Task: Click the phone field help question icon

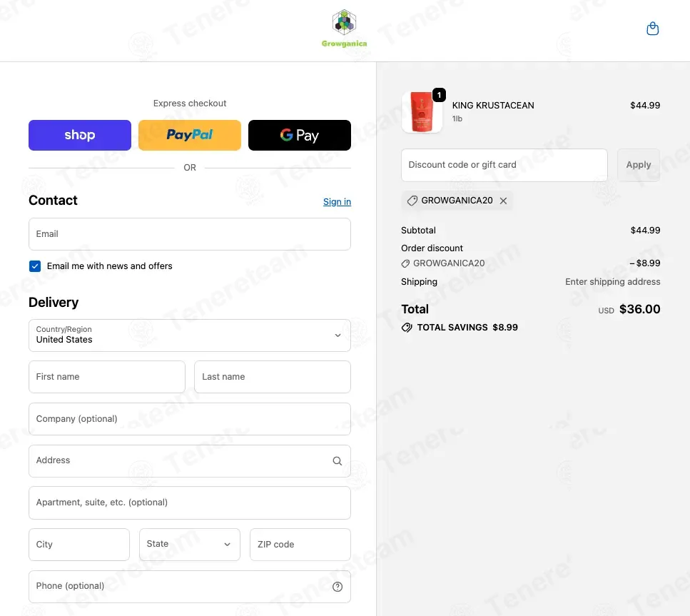Action: click(338, 587)
